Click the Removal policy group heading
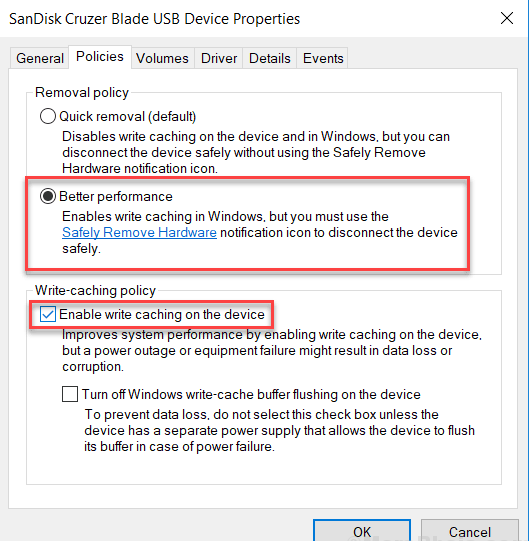 click(x=82, y=92)
